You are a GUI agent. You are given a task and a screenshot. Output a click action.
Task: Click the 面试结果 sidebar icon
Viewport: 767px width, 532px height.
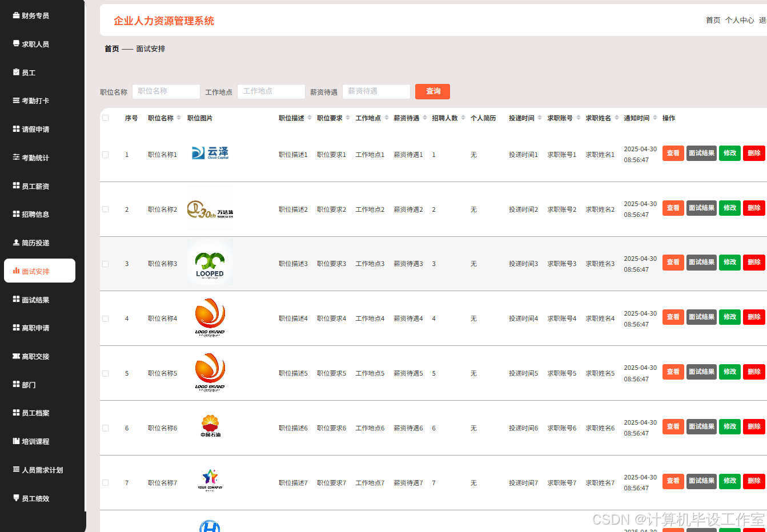16,300
